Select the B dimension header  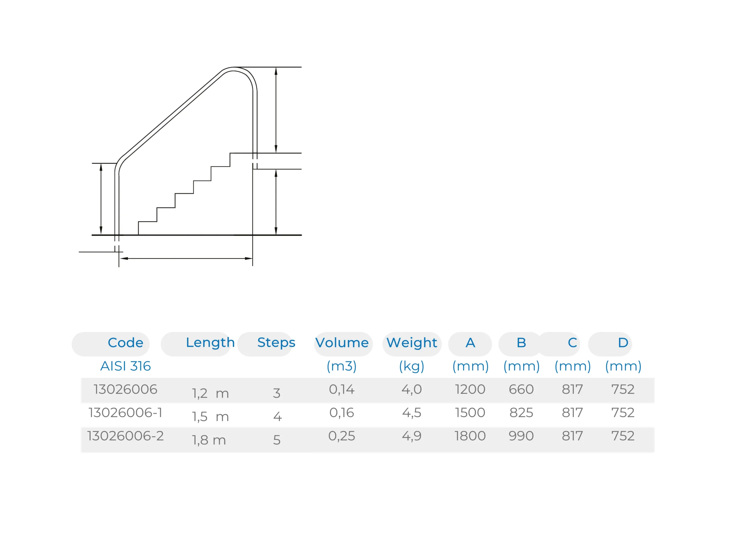click(521, 343)
